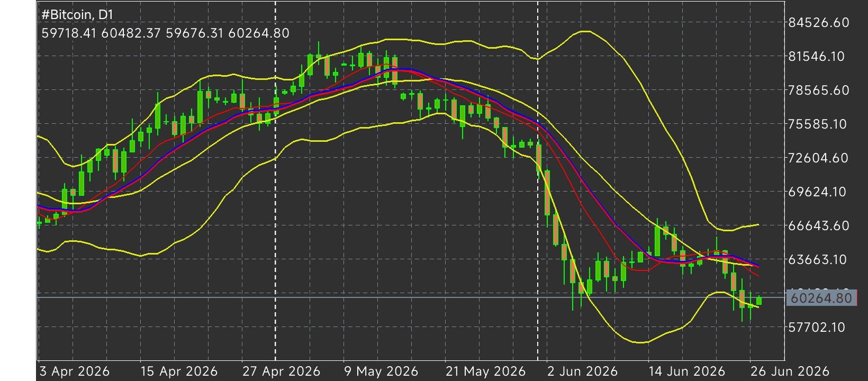868x381 pixels.
Task: Click the 26 Jun 2026 date label
Action: point(790,371)
